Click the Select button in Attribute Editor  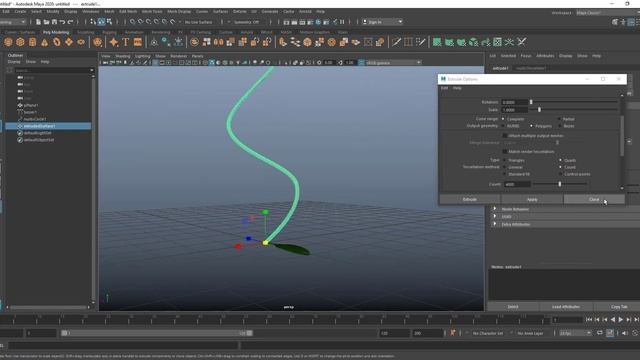coord(513,307)
